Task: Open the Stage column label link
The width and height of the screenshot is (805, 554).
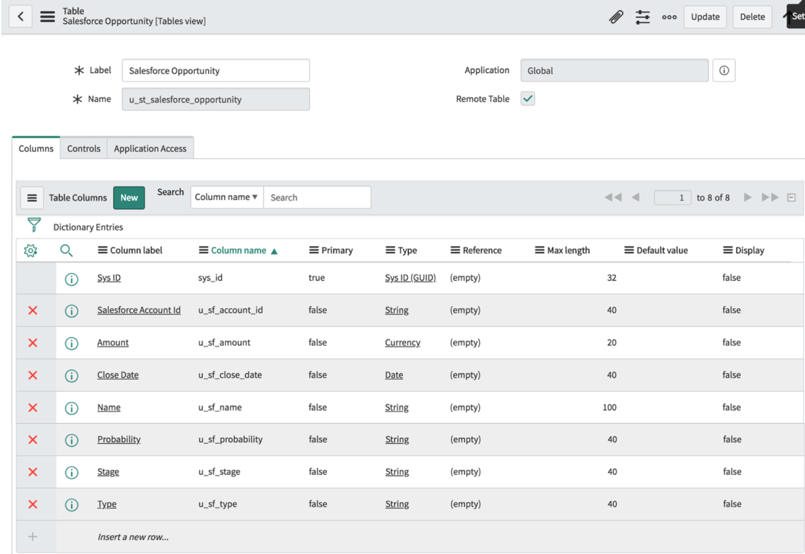Action: (x=108, y=472)
